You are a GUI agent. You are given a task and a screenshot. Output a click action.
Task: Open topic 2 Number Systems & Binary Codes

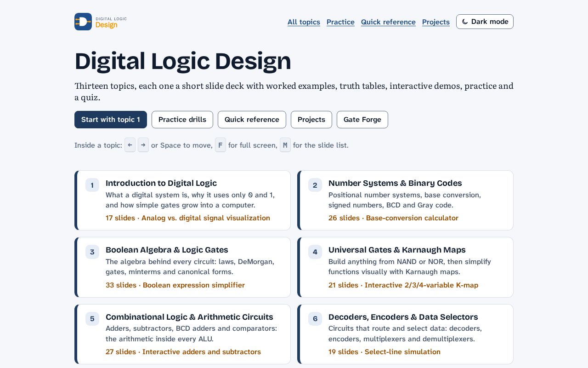tap(405, 200)
